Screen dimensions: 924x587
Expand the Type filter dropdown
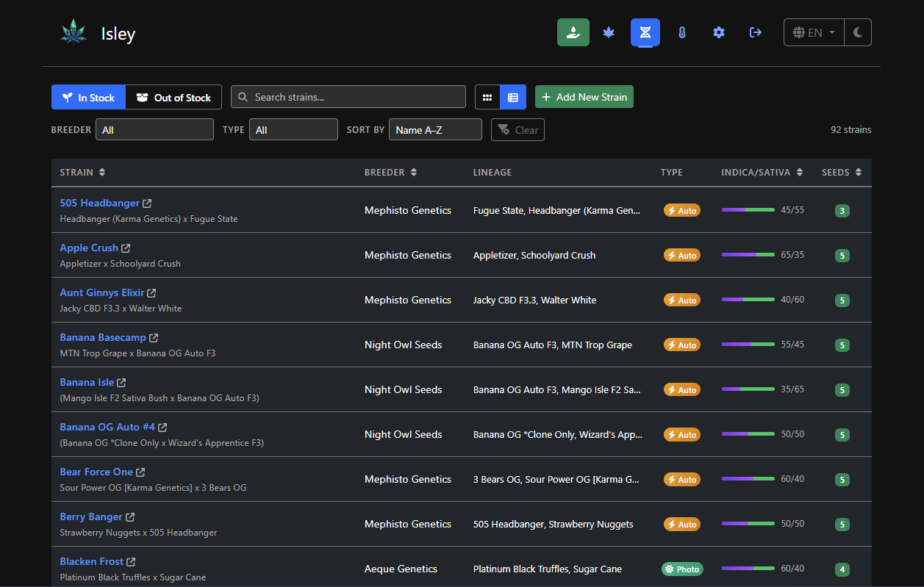click(x=293, y=130)
